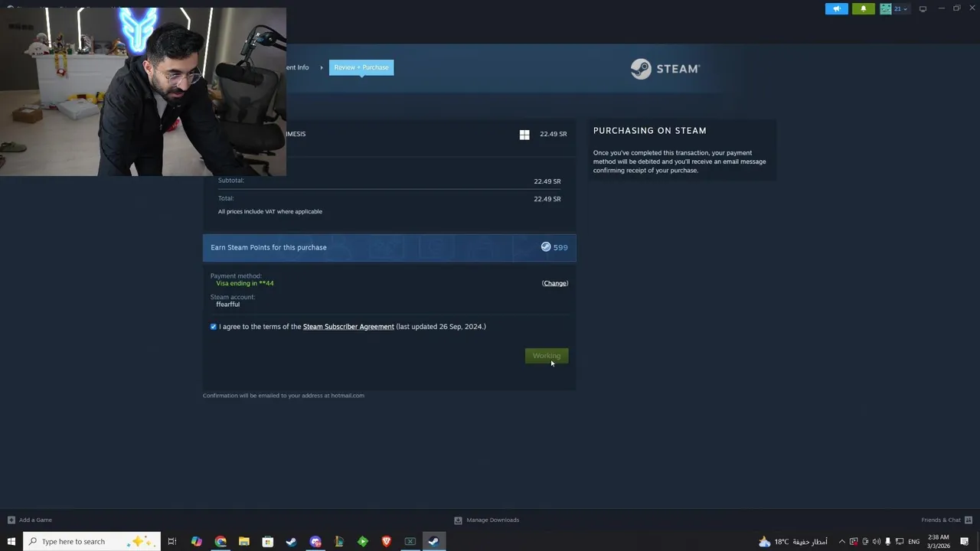The width and height of the screenshot is (980, 551).
Task: Click the Friends & Chat icon
Action: [x=969, y=520]
